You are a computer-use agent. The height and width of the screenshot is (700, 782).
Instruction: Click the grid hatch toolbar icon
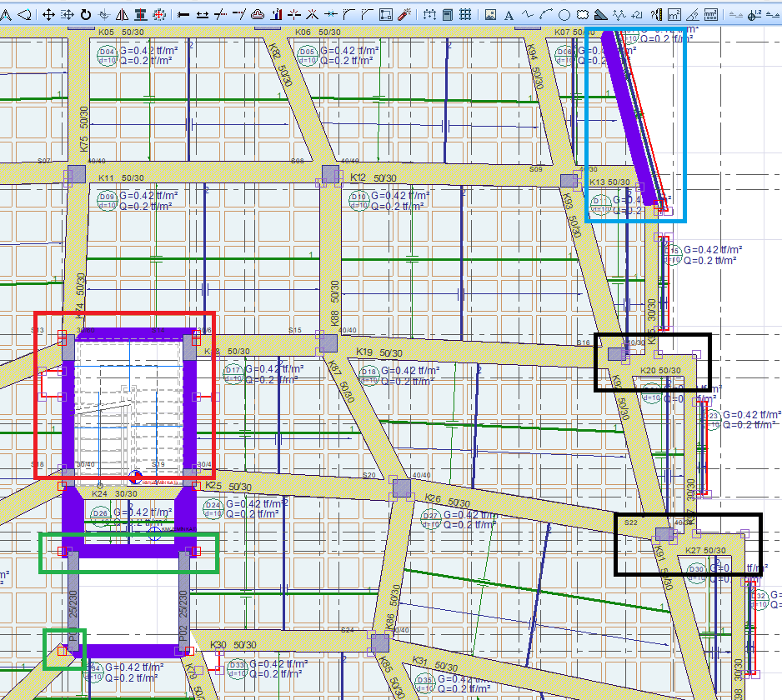(x=465, y=14)
